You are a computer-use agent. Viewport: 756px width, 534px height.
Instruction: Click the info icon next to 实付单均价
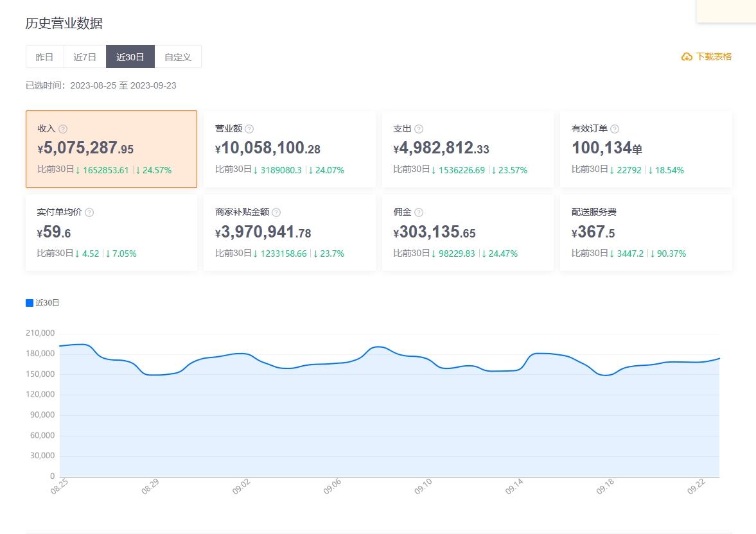click(x=89, y=212)
